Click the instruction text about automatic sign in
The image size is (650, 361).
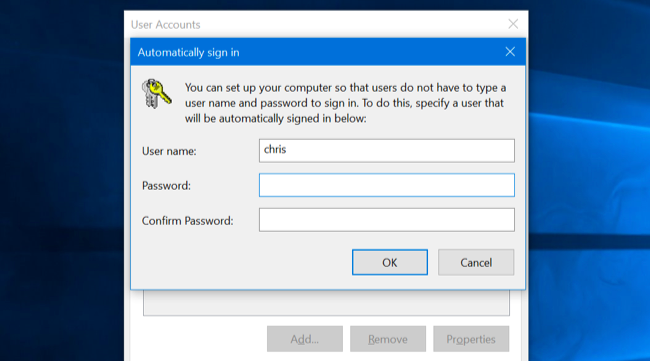[345, 103]
